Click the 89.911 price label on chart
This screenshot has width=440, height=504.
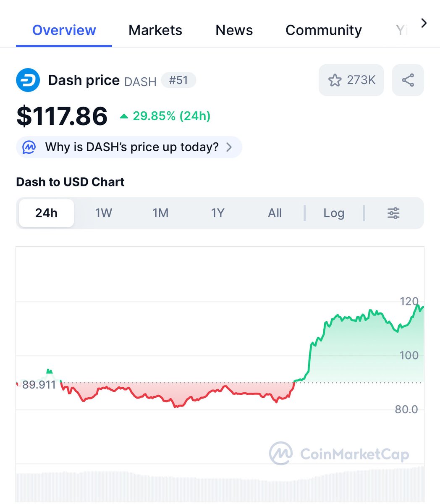coord(39,385)
